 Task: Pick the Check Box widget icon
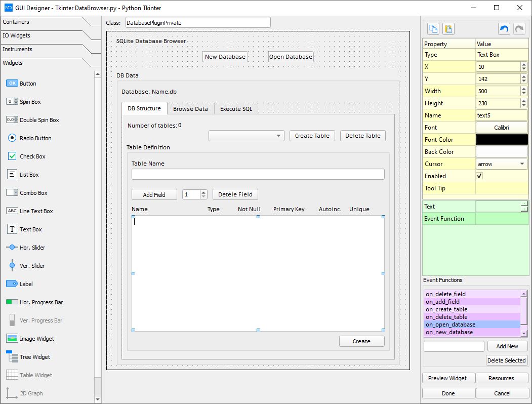click(x=12, y=156)
